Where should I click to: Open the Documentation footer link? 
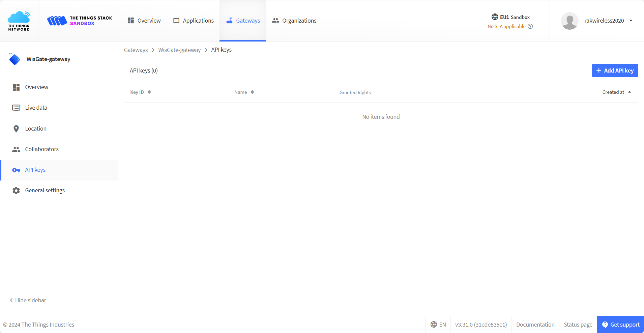535,325
